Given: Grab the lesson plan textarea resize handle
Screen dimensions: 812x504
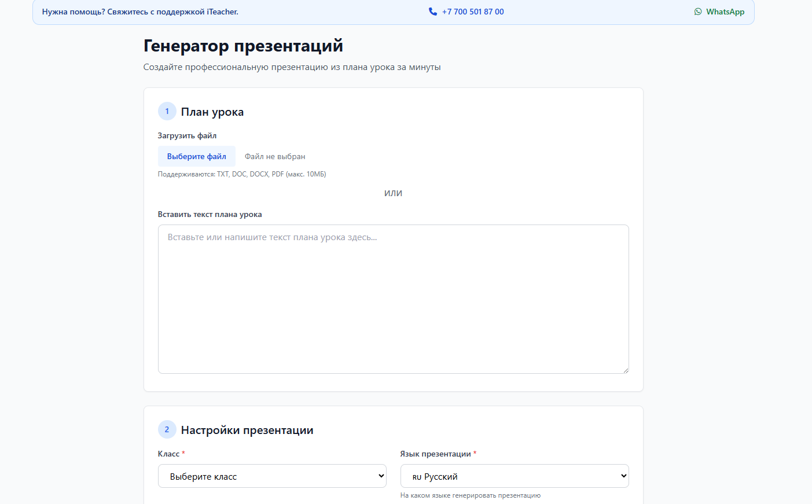Looking at the screenshot, I should pyautogui.click(x=625, y=370).
